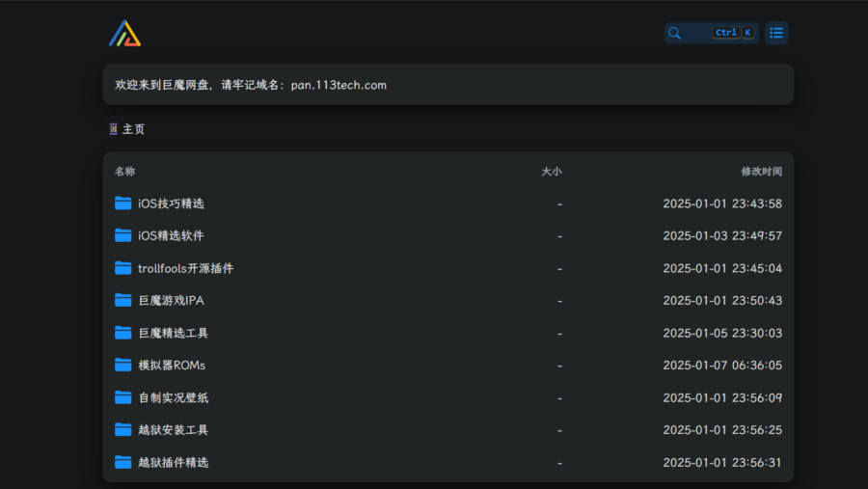Open the iOS技巧精选 folder
The width and height of the screenshot is (868, 489).
[171, 204]
